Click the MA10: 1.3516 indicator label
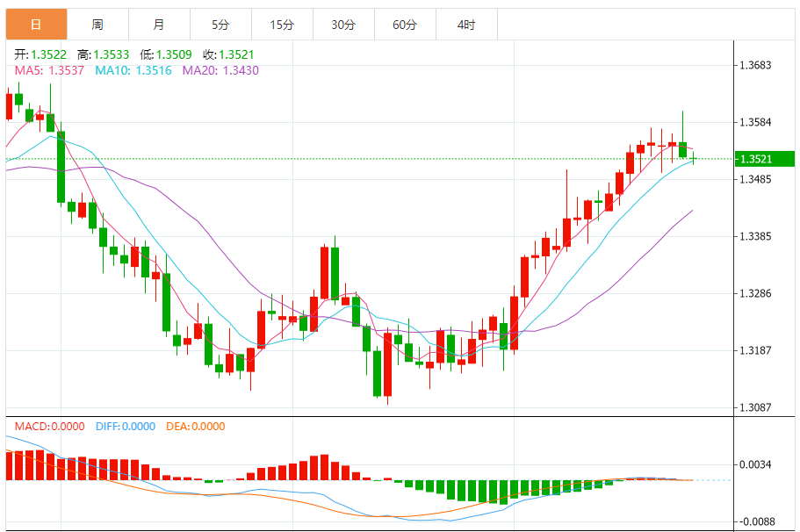This screenshot has width=800, height=532. point(133,70)
